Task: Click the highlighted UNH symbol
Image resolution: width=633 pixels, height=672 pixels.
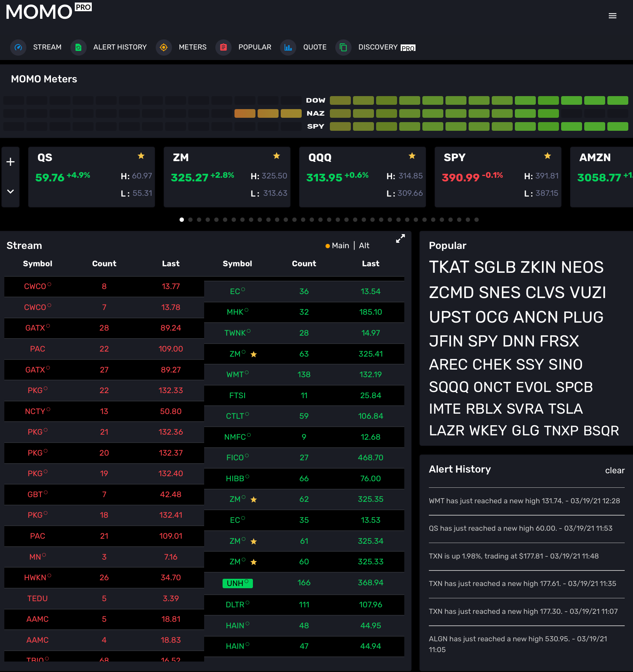Action: pyautogui.click(x=237, y=583)
